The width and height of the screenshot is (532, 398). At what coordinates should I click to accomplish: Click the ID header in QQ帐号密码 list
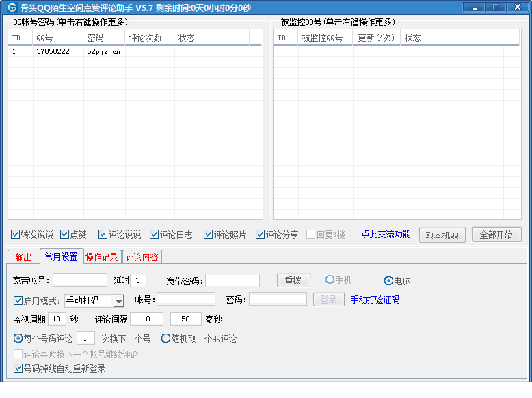(x=21, y=38)
